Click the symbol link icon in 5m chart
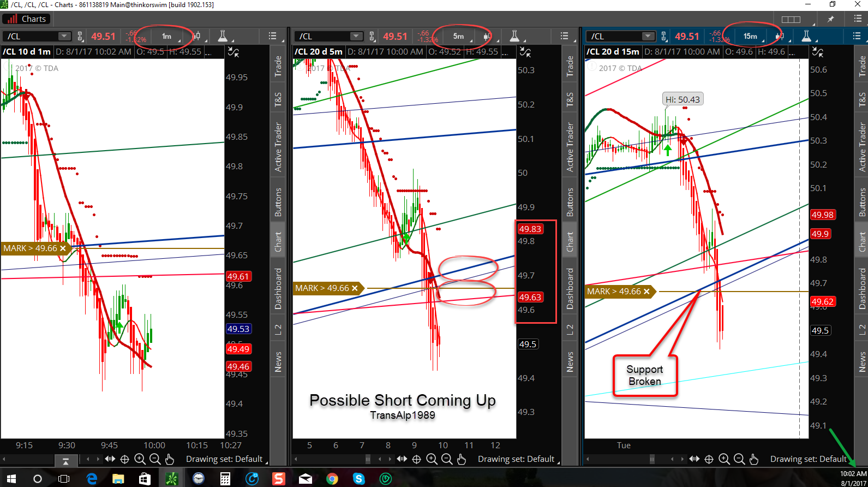The image size is (868, 487). coord(372,36)
